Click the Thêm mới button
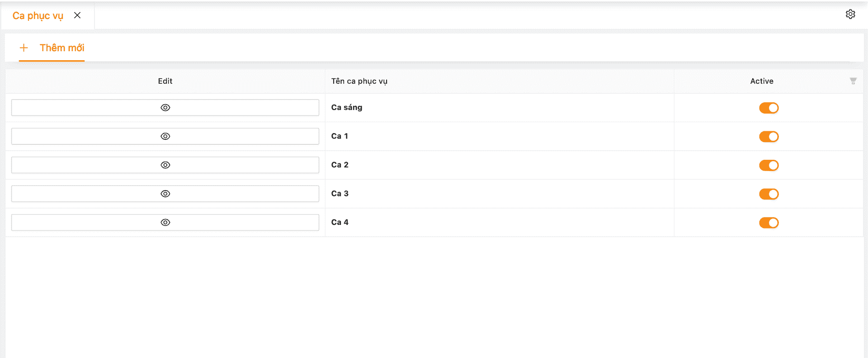The image size is (868, 358). 62,48
